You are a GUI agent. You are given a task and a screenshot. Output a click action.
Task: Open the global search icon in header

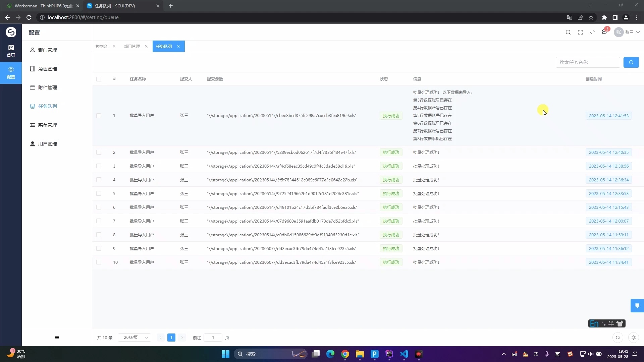[x=568, y=32]
